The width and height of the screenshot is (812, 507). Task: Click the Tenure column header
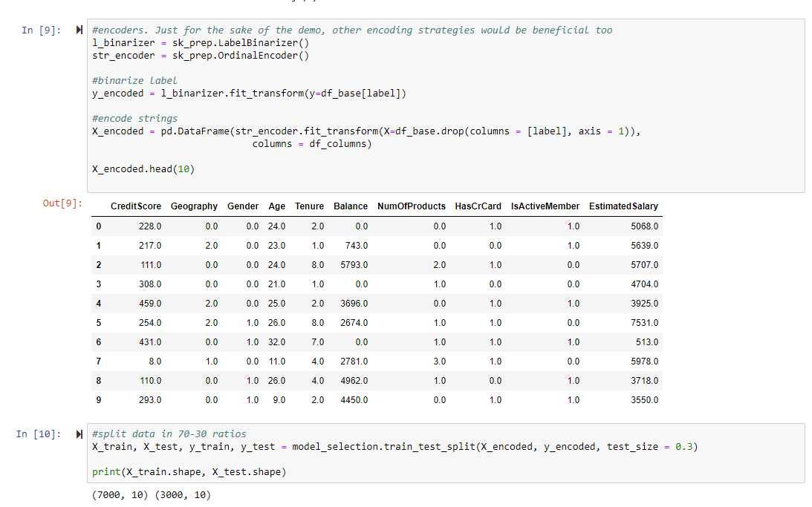[309, 206]
